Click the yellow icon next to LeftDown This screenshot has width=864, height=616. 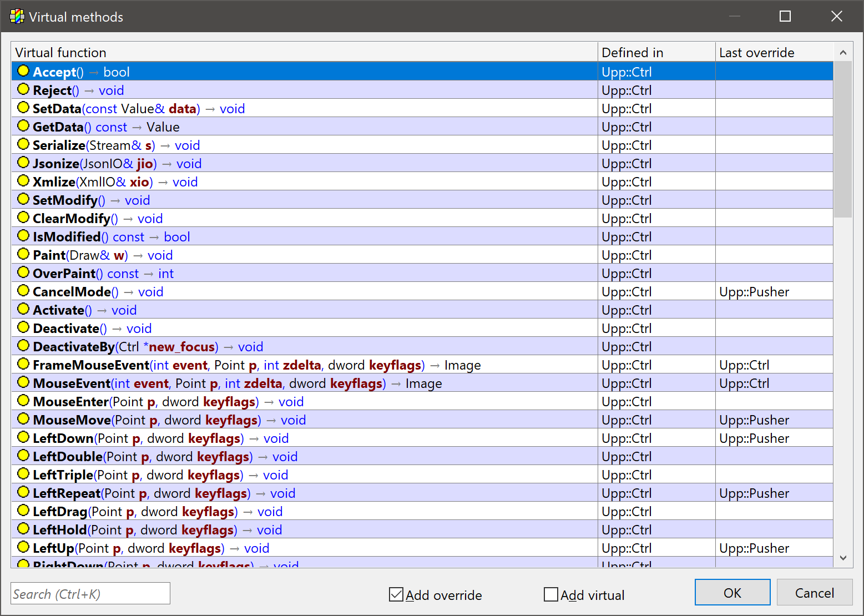[x=23, y=437]
